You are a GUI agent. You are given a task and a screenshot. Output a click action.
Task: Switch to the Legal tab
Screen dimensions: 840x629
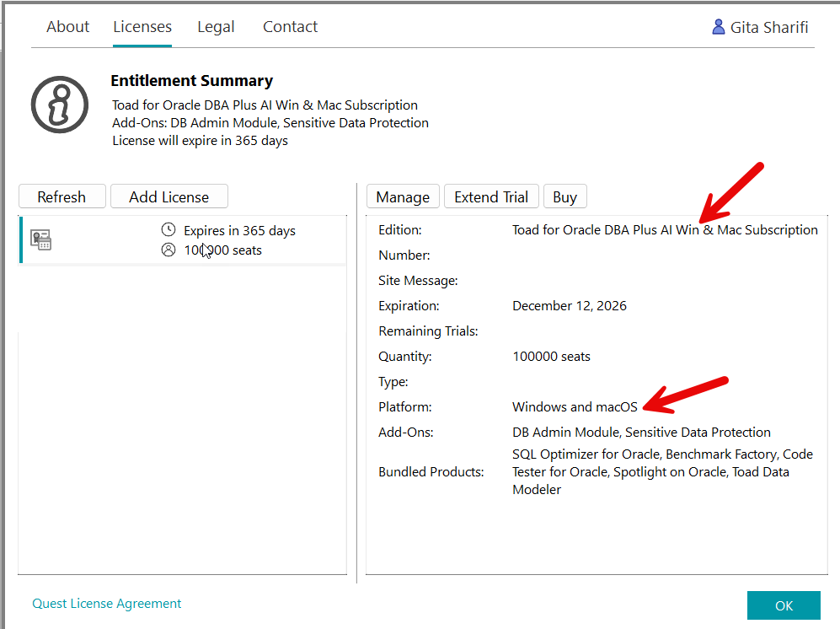(x=216, y=27)
